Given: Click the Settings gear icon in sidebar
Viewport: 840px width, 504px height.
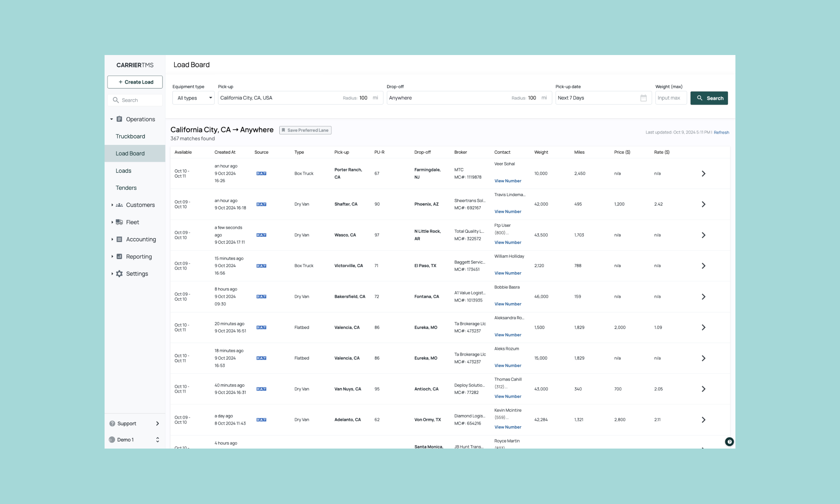Looking at the screenshot, I should tap(119, 274).
